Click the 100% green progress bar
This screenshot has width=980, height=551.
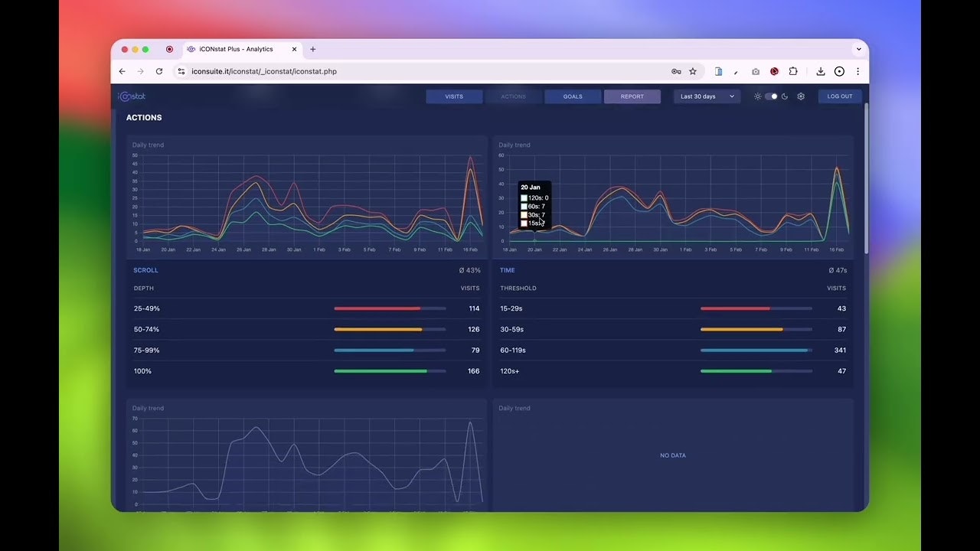point(390,371)
